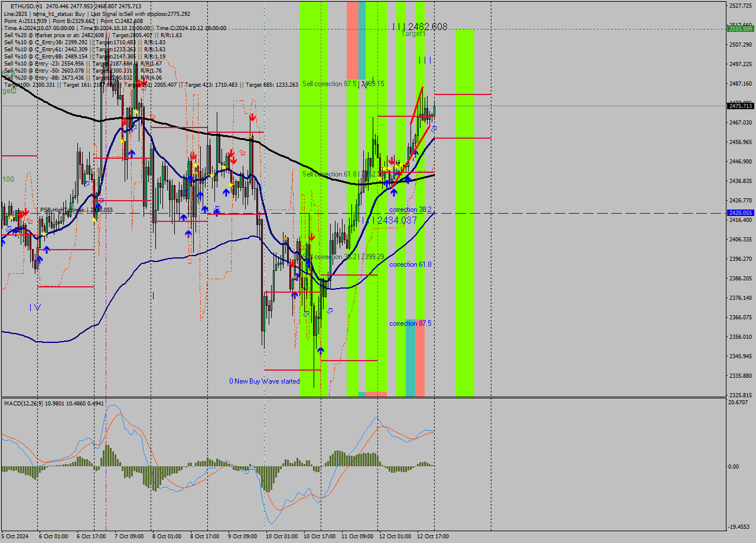
Task: Click the '10 Oct 17:00' time label
Action: (x=319, y=537)
